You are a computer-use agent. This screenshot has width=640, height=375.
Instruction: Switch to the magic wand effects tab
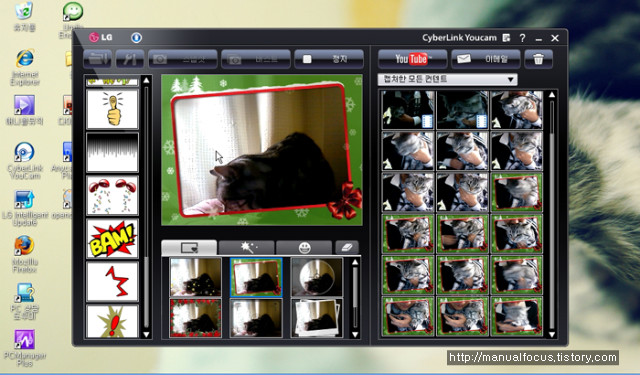click(247, 247)
